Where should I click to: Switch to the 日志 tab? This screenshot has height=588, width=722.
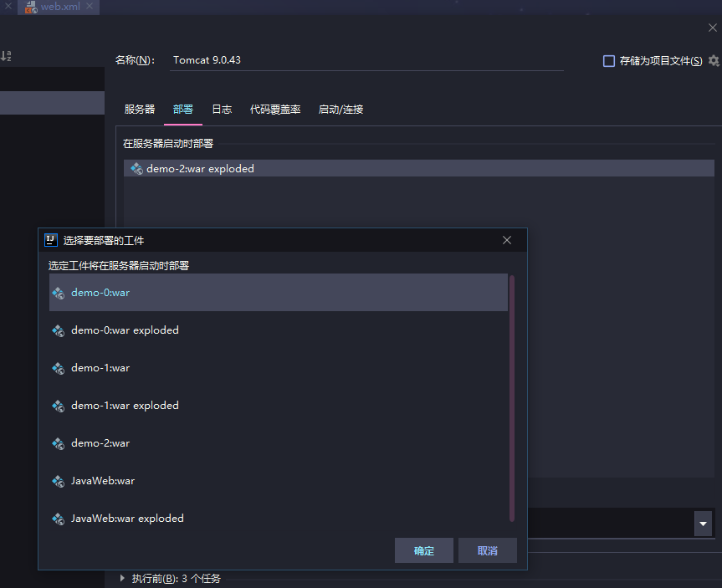(x=222, y=110)
